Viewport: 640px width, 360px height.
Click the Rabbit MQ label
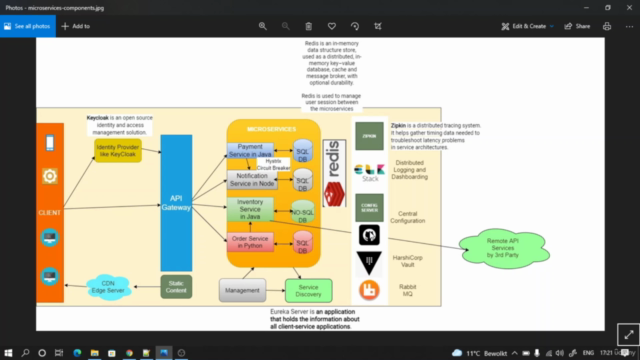(407, 290)
